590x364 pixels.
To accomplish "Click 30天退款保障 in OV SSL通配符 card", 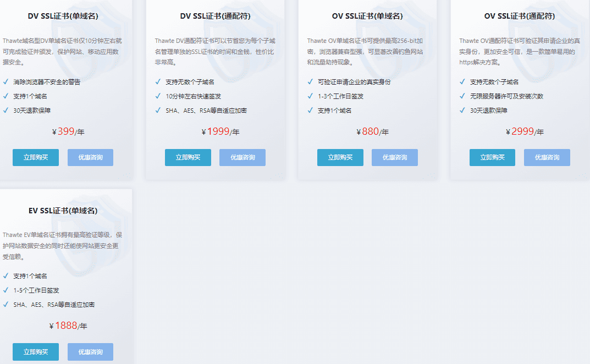I will point(489,111).
